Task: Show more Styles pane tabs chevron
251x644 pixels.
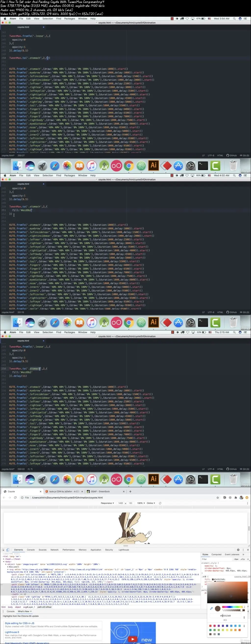Action: coord(243,554)
